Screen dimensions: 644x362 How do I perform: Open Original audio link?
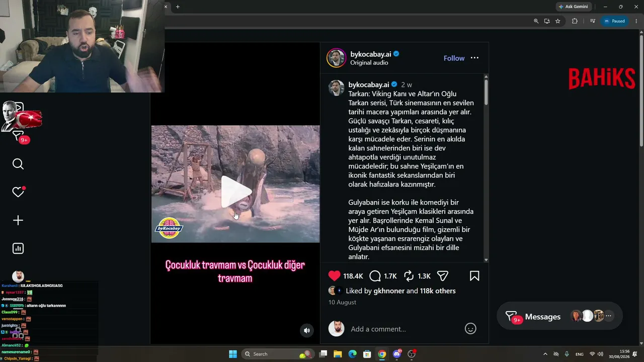369,63
